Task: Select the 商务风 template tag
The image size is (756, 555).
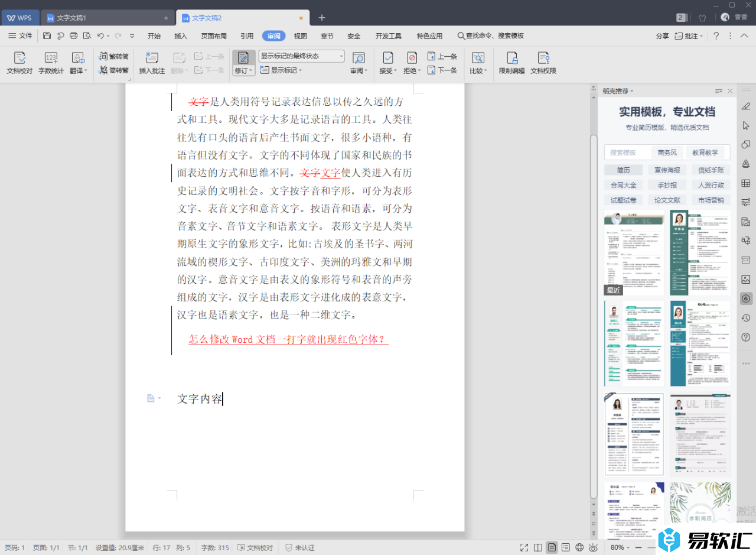Action: click(x=667, y=152)
